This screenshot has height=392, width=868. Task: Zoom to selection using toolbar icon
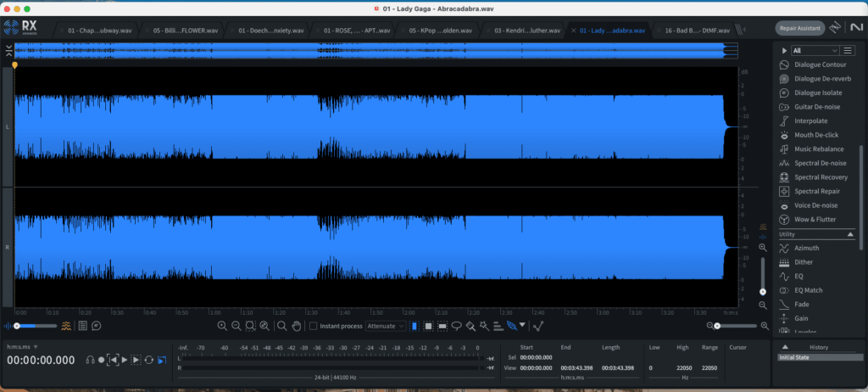pyautogui.click(x=250, y=326)
